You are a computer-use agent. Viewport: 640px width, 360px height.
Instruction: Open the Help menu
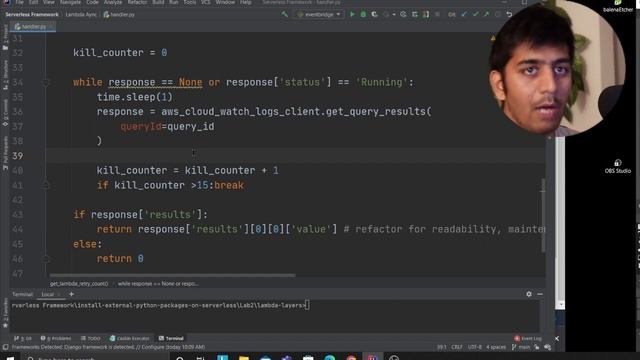(245, 2)
